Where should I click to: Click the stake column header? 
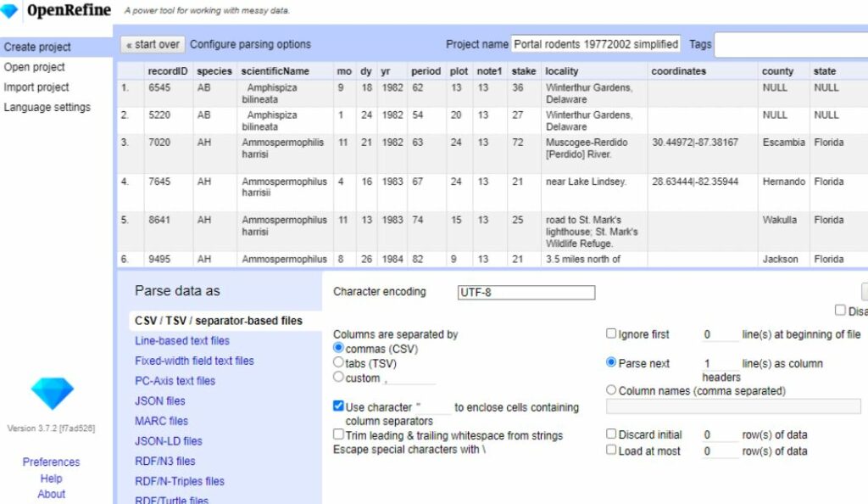(524, 71)
